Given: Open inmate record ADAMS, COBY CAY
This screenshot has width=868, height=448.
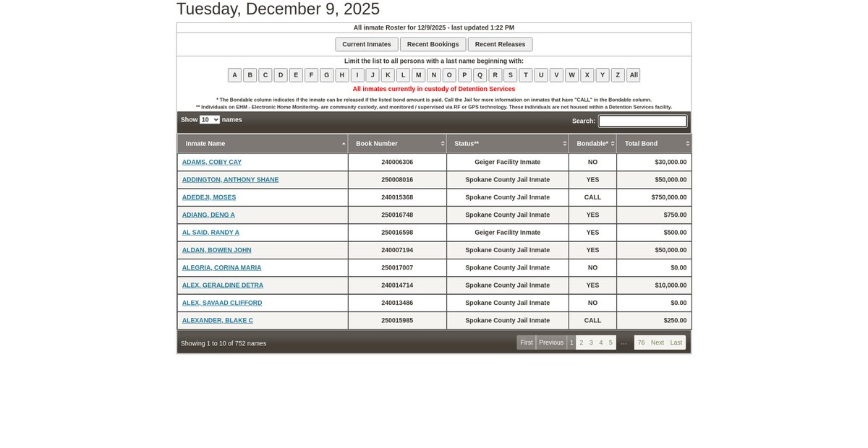Looking at the screenshot, I should (x=212, y=163).
